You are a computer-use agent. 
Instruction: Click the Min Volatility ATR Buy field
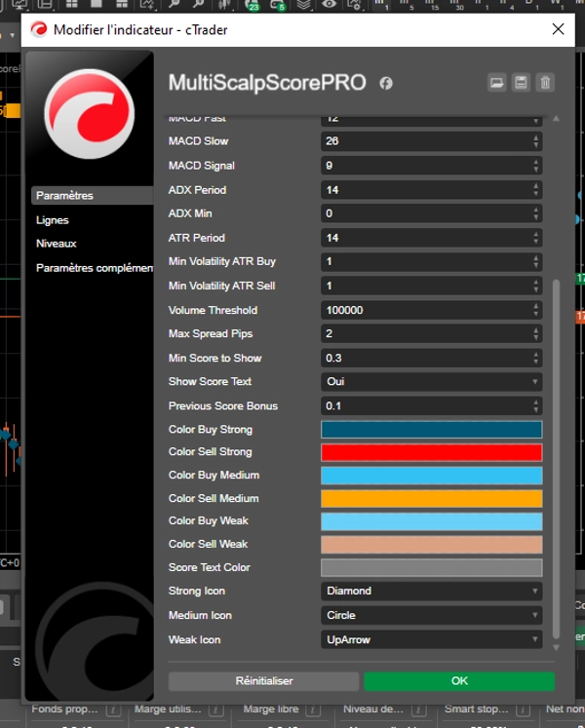coord(431,262)
